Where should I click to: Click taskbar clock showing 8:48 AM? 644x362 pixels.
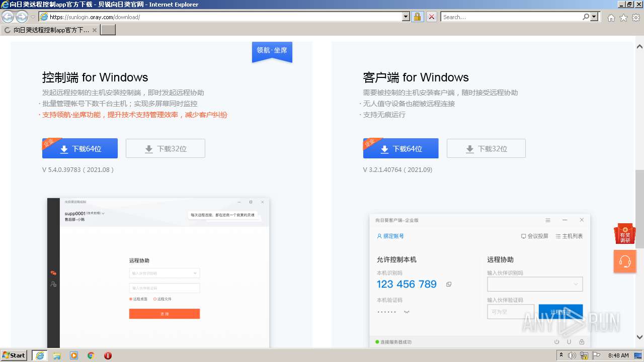coord(618,355)
